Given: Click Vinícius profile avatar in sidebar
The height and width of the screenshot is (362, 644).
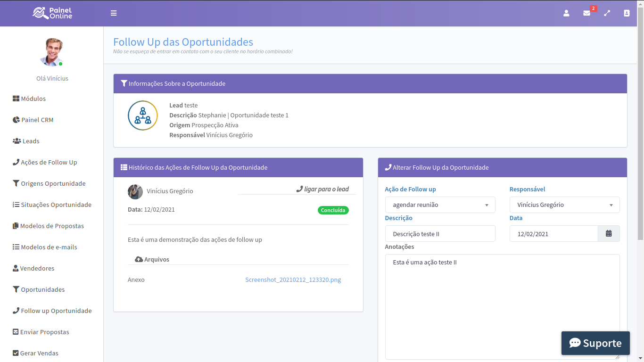Looking at the screenshot, I should point(51,52).
